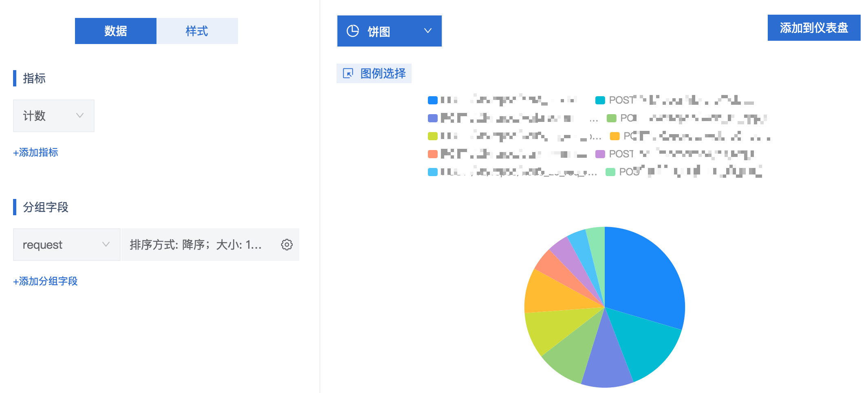
Task: Open the 计数 metric dropdown
Action: (x=53, y=116)
